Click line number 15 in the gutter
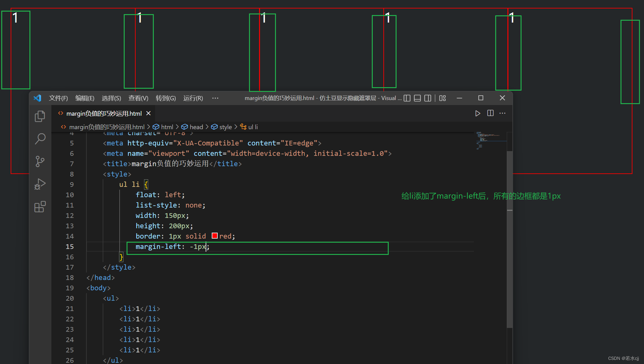The width and height of the screenshot is (644, 364). click(x=70, y=247)
